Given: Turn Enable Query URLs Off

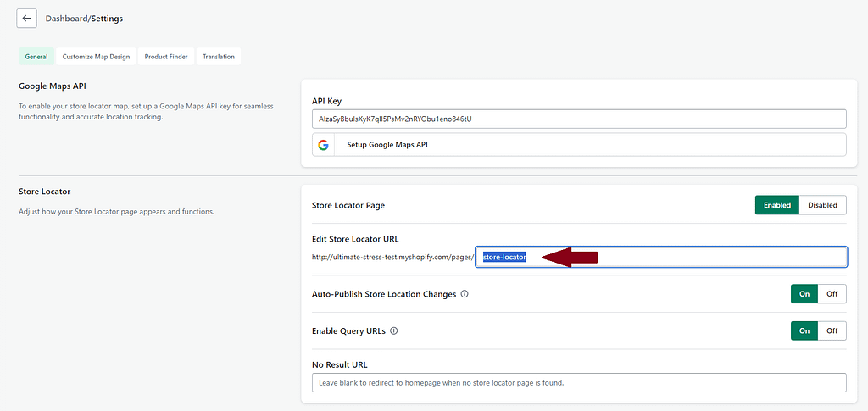Looking at the screenshot, I should click(x=832, y=330).
